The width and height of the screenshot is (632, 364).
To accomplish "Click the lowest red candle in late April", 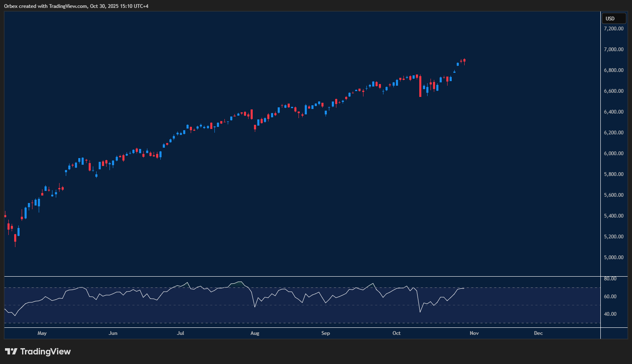I will 15,238.
